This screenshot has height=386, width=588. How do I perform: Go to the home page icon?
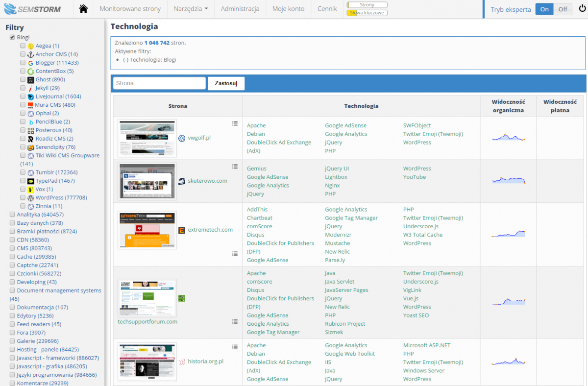coord(83,9)
